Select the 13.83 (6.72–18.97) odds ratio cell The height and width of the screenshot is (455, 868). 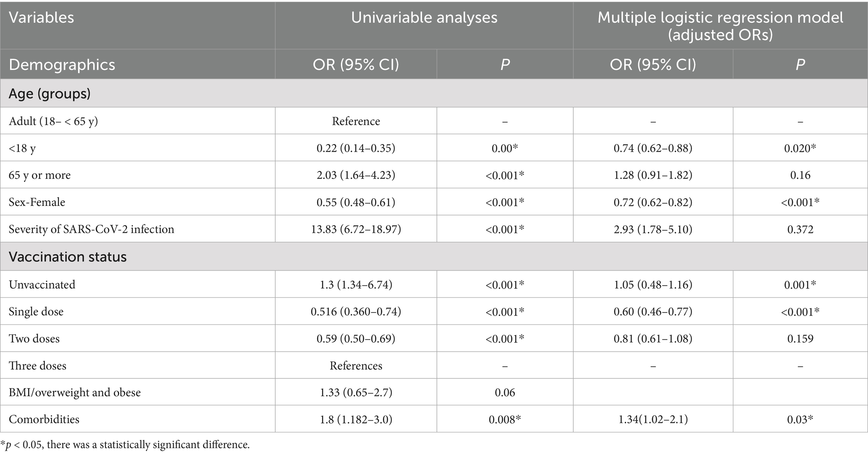coord(356,229)
